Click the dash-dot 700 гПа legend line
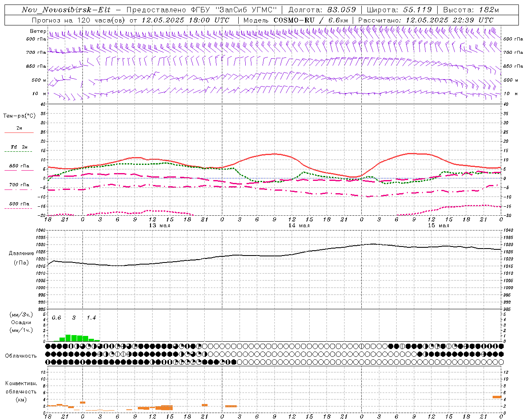525x420 pixels. pyautogui.click(x=18, y=189)
